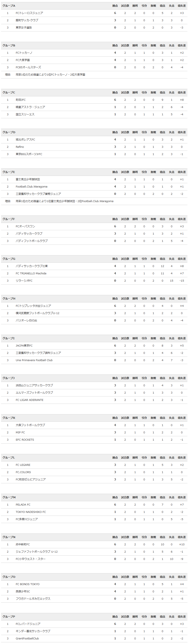Select Una Primavera Football Club
The image size is (188, 644).
(x=34, y=360)
